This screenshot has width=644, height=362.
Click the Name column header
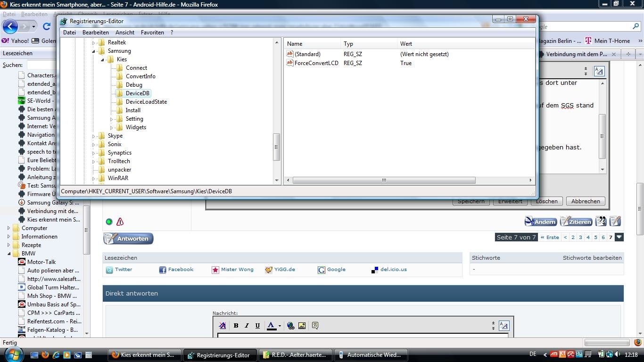[312, 44]
